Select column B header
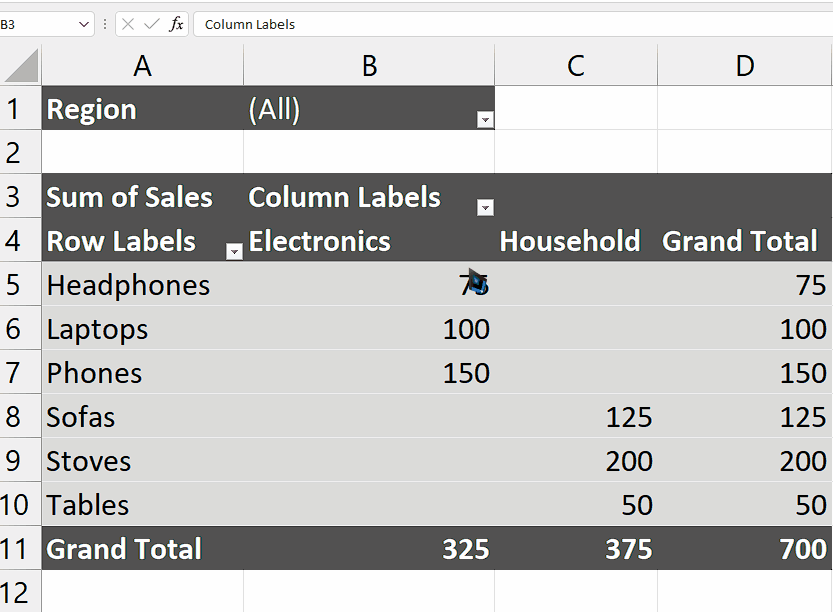Image resolution: width=833 pixels, height=612 pixels. tap(369, 64)
